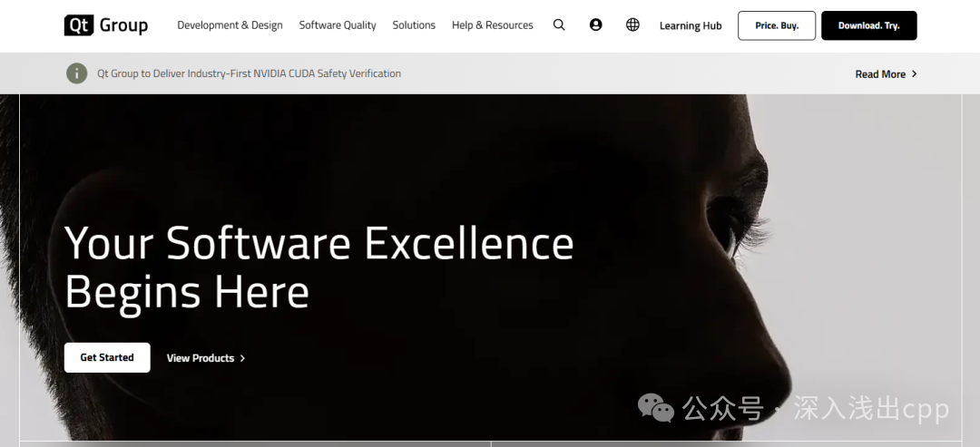Open the user account icon

[x=595, y=25]
